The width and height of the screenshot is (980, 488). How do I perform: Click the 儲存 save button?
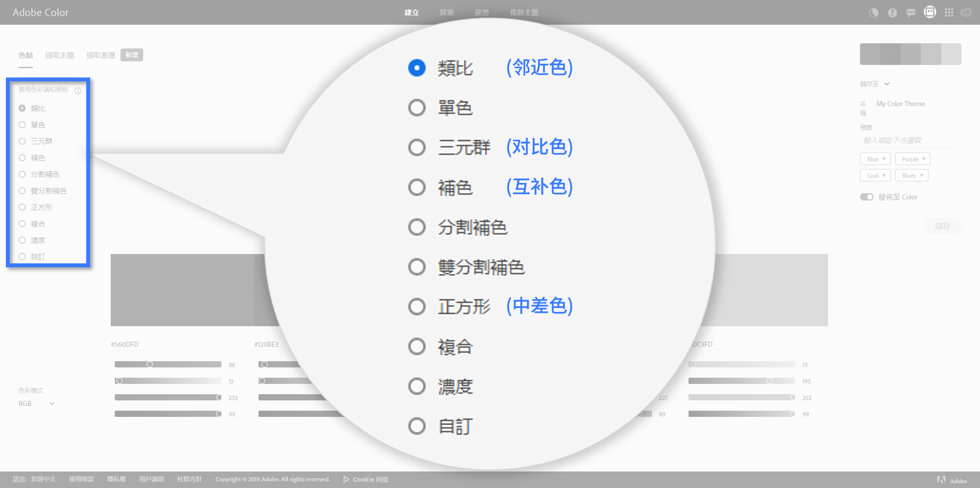coord(943,226)
